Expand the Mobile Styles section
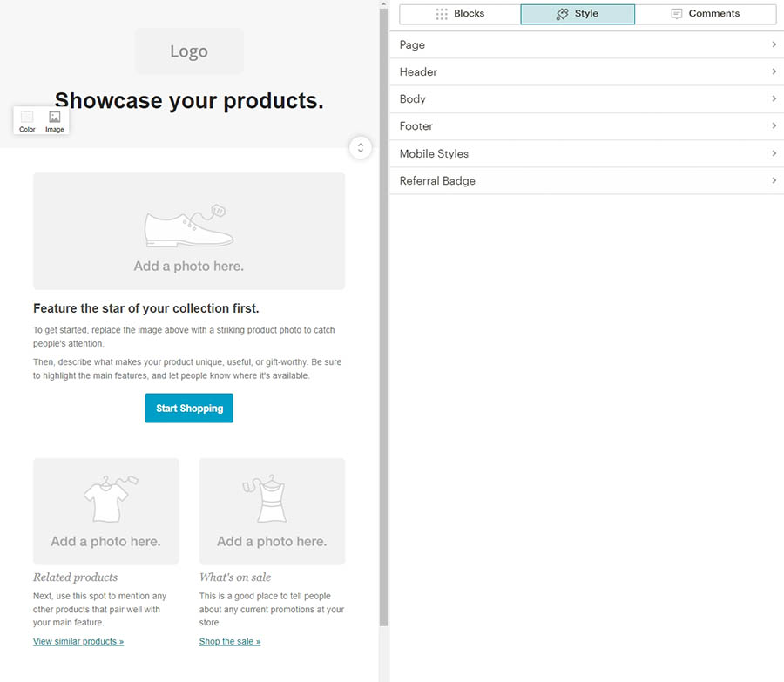Image resolution: width=784 pixels, height=682 pixels. tap(588, 153)
